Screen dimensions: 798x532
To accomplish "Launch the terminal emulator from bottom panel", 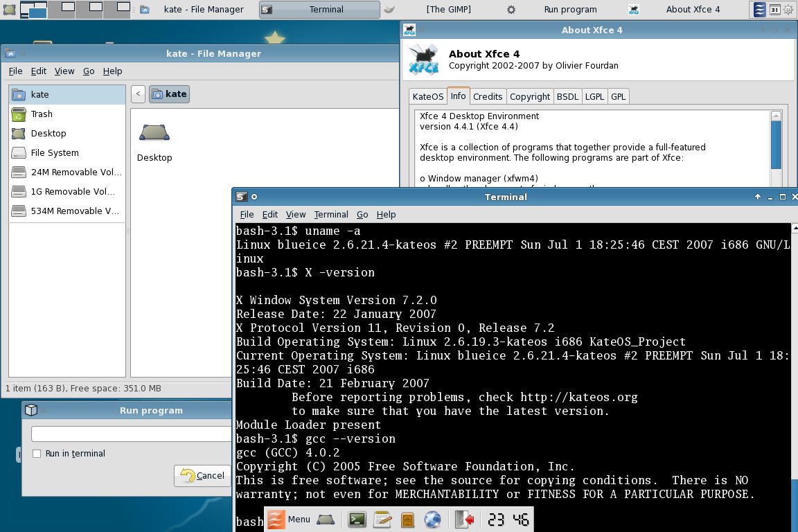I will pos(357,520).
